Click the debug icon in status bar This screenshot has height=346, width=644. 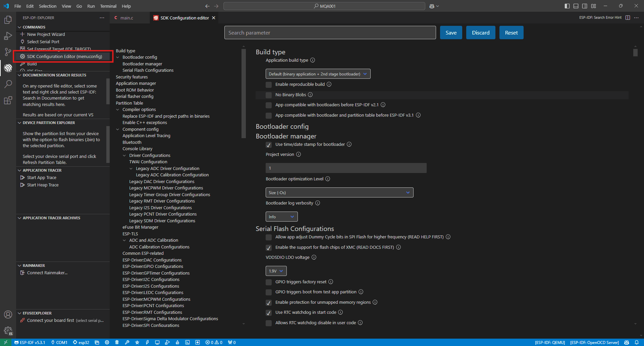[x=167, y=342]
